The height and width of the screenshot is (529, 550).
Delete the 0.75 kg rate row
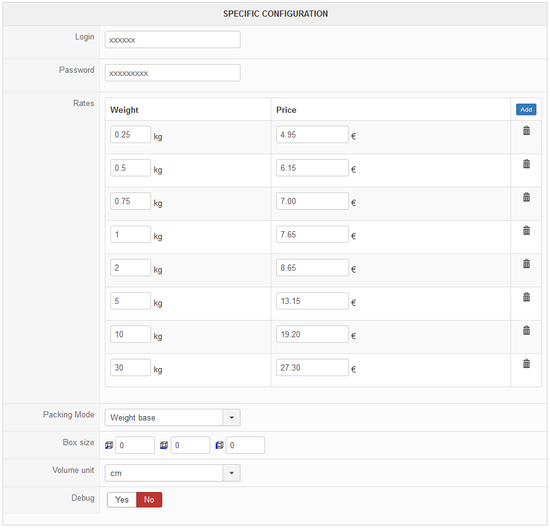click(x=526, y=197)
